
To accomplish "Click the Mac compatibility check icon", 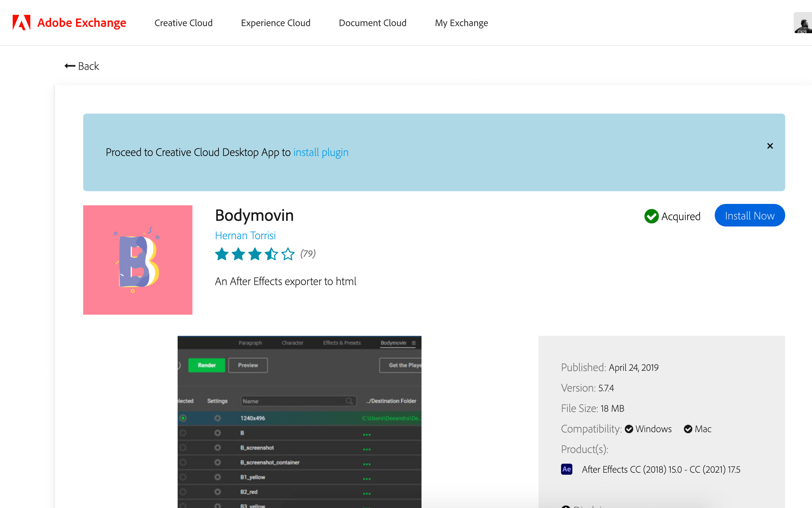I will pos(688,429).
